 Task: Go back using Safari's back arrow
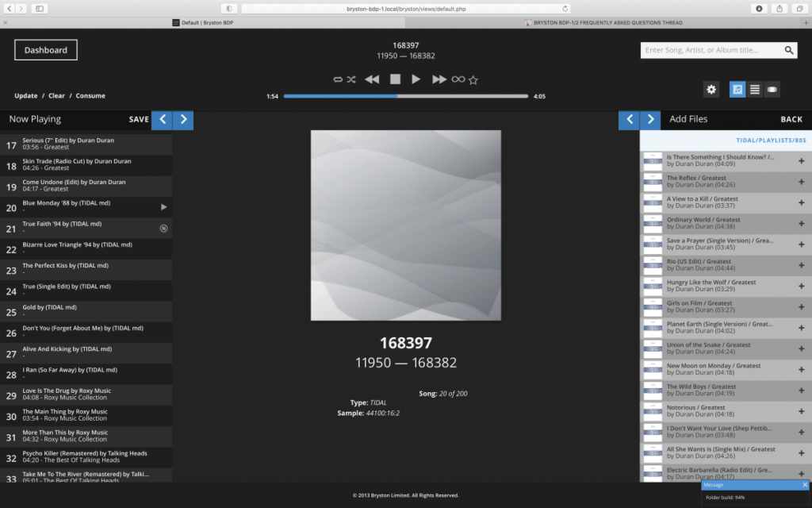(10, 8)
